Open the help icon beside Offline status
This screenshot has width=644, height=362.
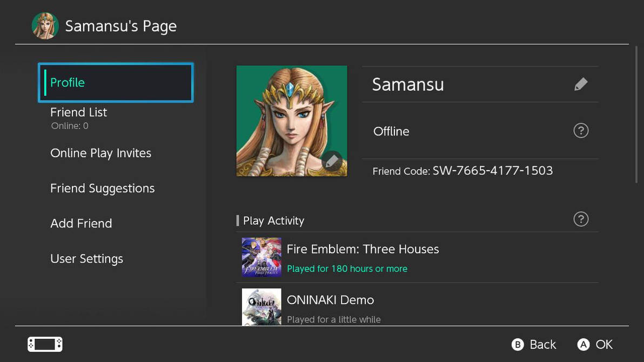click(x=581, y=131)
